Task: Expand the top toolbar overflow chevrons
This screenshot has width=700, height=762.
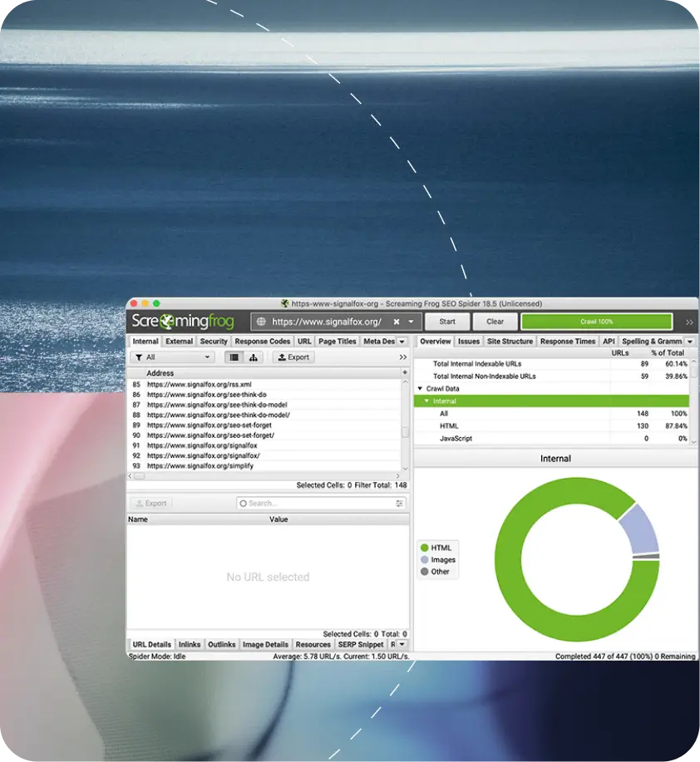Action: (x=689, y=322)
